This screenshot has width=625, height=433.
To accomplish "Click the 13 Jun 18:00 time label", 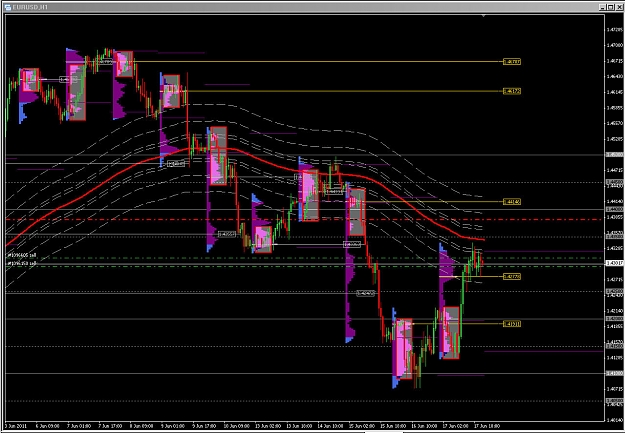I will pyautogui.click(x=299, y=426).
